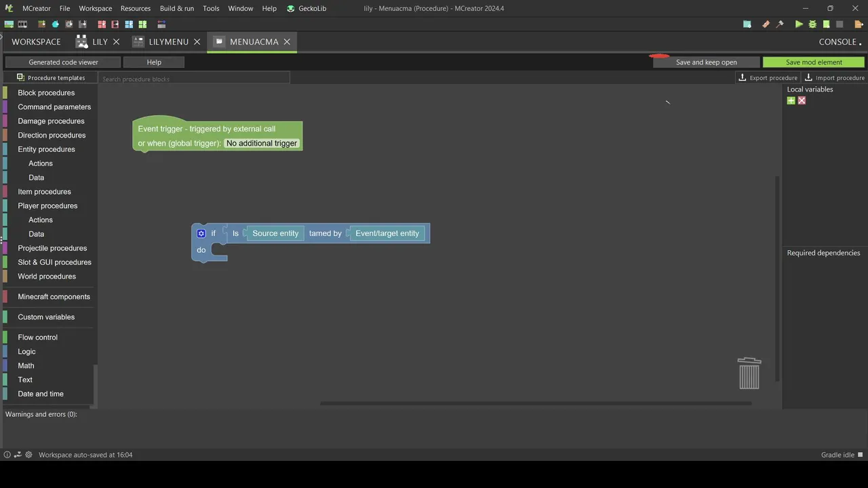This screenshot has height=488, width=868.
Task: Expand the Damage procedures category
Action: pos(51,121)
